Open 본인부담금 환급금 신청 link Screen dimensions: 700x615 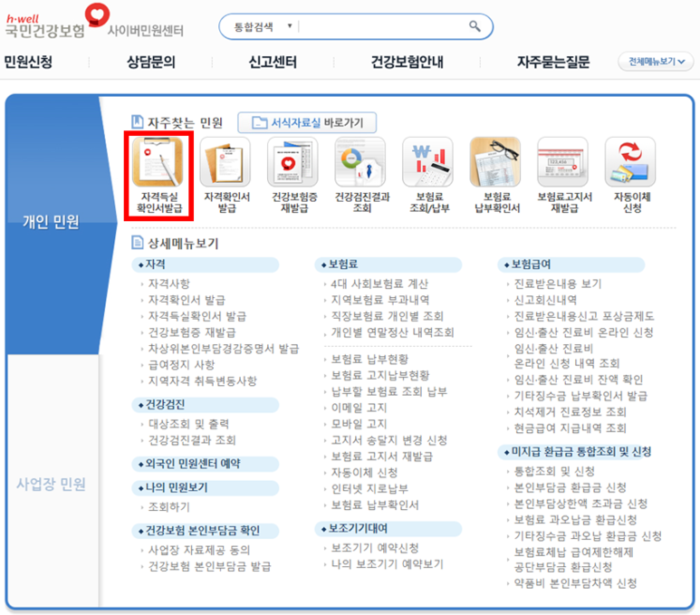click(x=571, y=487)
